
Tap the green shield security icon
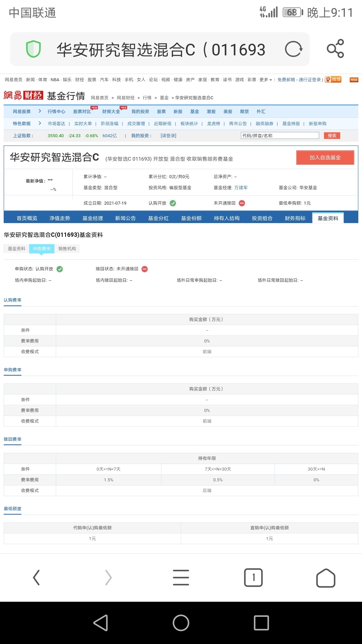(34, 49)
